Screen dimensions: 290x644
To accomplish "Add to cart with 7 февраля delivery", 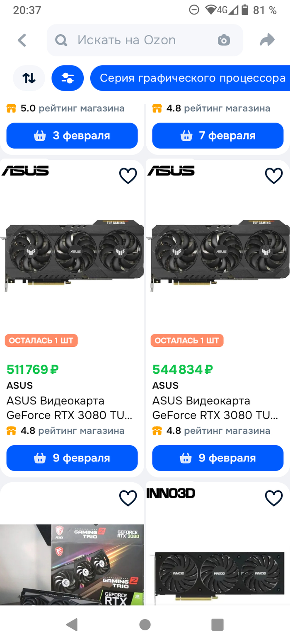I will (218, 135).
